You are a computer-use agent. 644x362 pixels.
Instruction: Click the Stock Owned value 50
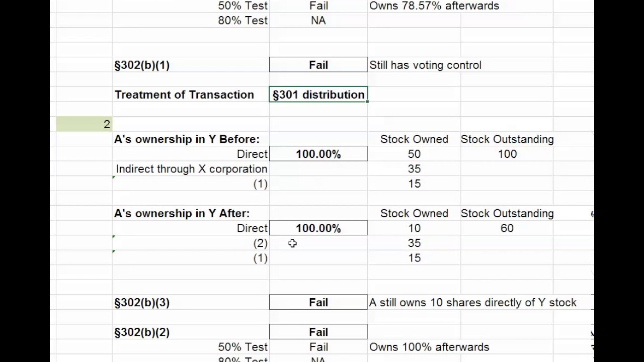tap(414, 154)
